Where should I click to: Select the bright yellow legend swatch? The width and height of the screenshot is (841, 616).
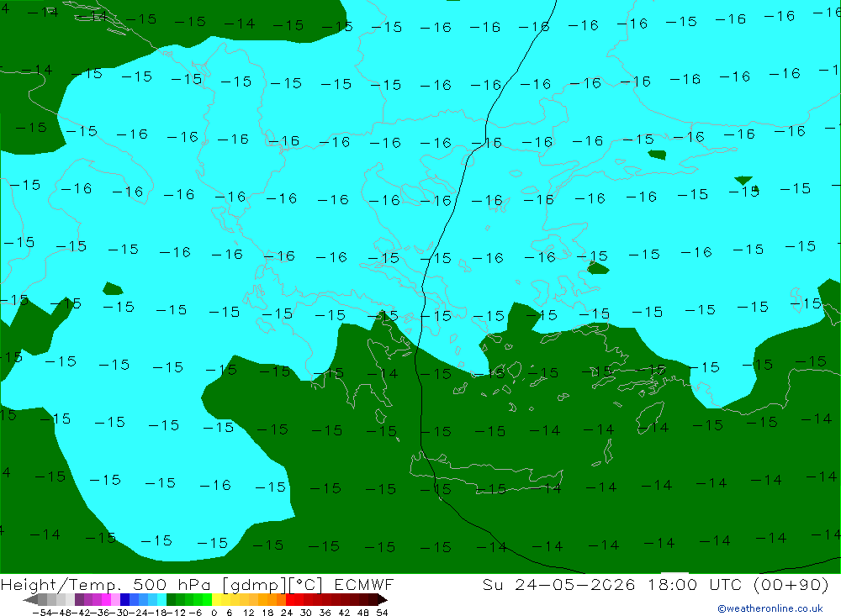coord(216,599)
